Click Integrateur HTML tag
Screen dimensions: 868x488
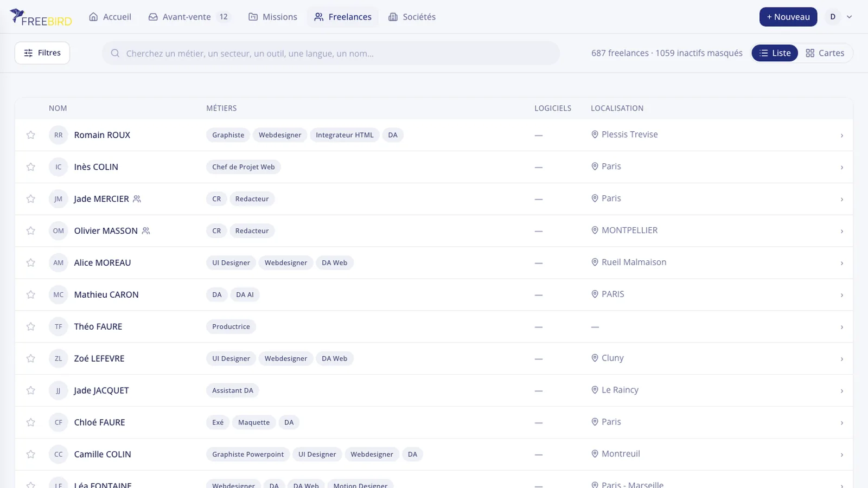344,135
